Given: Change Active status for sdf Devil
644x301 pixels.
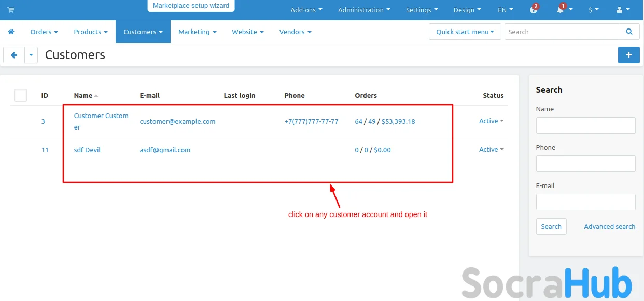Looking at the screenshot, I should point(492,150).
